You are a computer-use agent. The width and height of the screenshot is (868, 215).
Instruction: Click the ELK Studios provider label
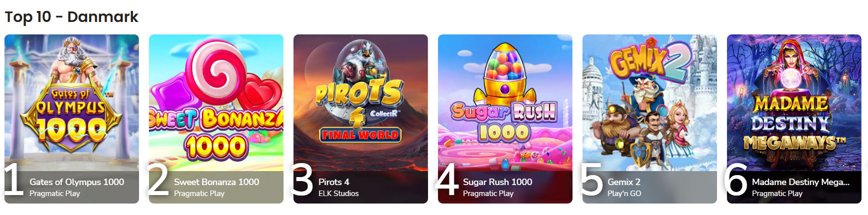[x=339, y=194]
